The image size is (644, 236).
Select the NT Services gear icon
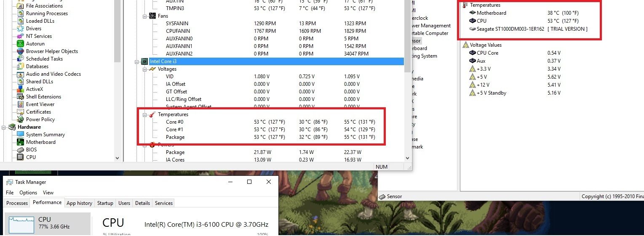point(20,36)
